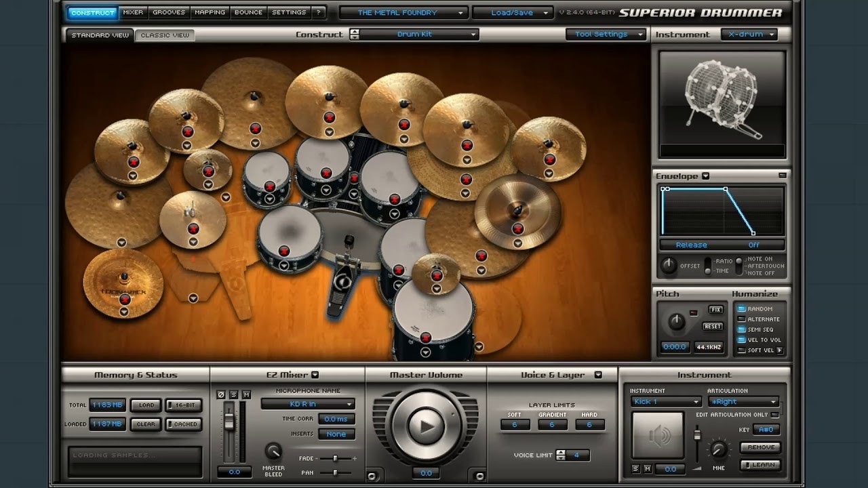Solo the EZ Mixer microphone channel
Image resolution: width=868 pixels, height=488 pixels.
click(x=233, y=394)
